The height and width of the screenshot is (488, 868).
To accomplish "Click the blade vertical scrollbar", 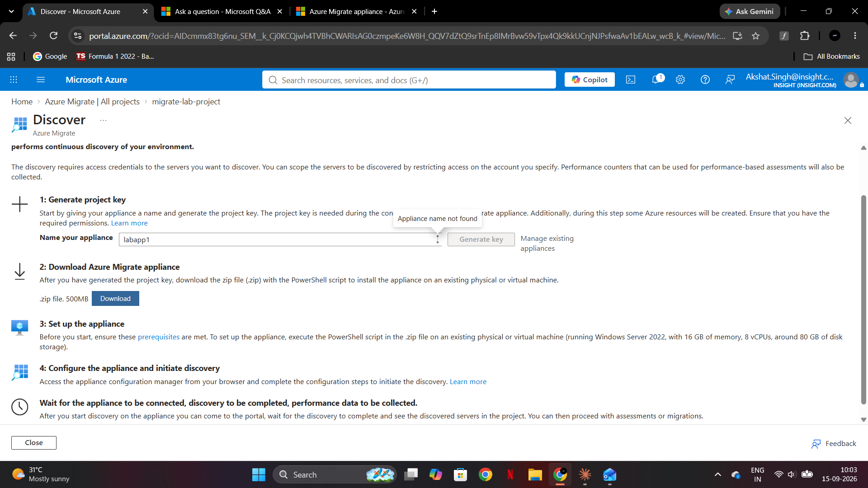I will pos(863,300).
